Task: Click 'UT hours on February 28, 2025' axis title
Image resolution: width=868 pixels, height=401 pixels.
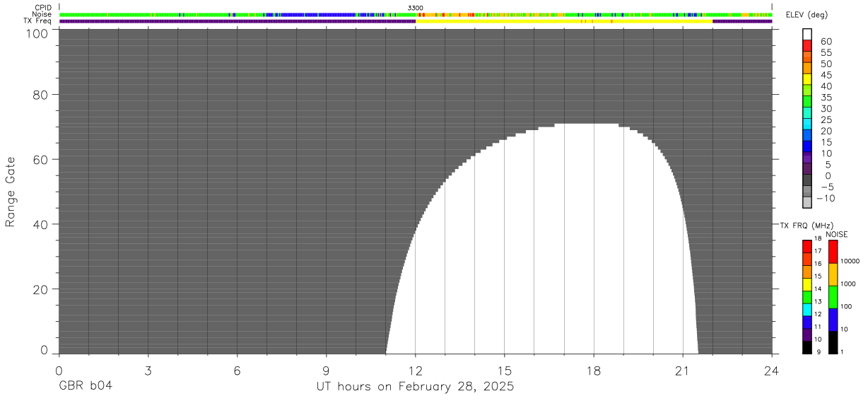Action: coord(416,388)
